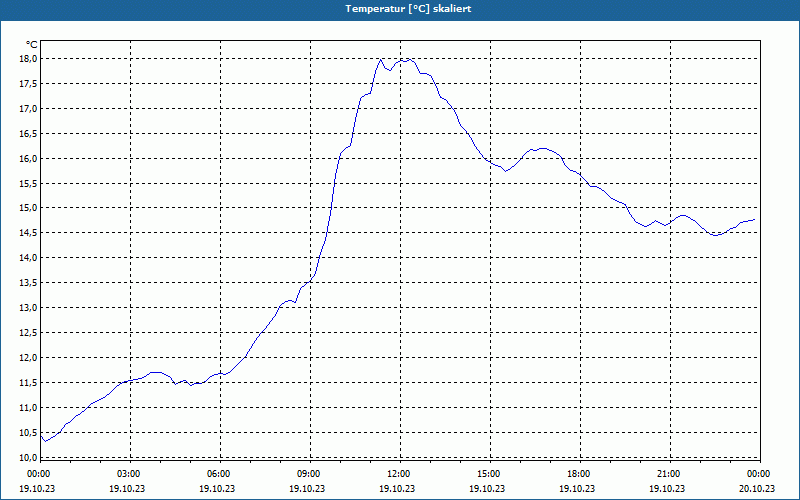Screen dimensions: 800x500
Task: Click the 15,0 y-axis value
Action: click(x=28, y=208)
